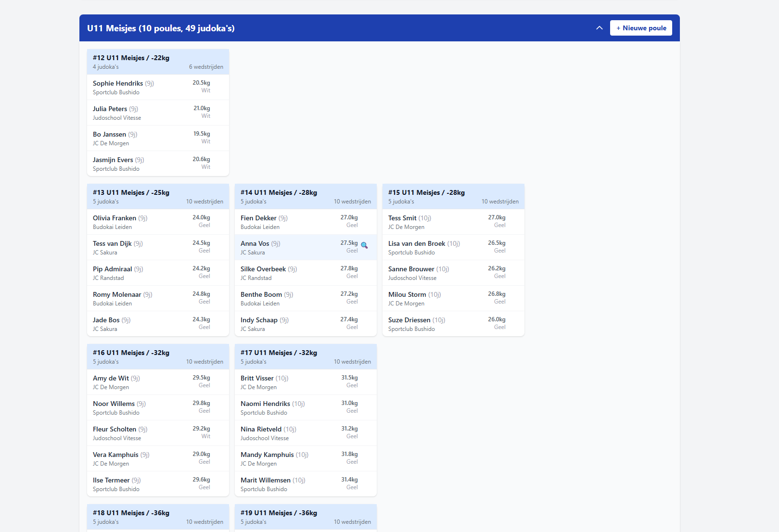Screen dimensions: 779x532
Task: Open poule #19 U11 Meisjes -36kg header
Action: (x=305, y=517)
